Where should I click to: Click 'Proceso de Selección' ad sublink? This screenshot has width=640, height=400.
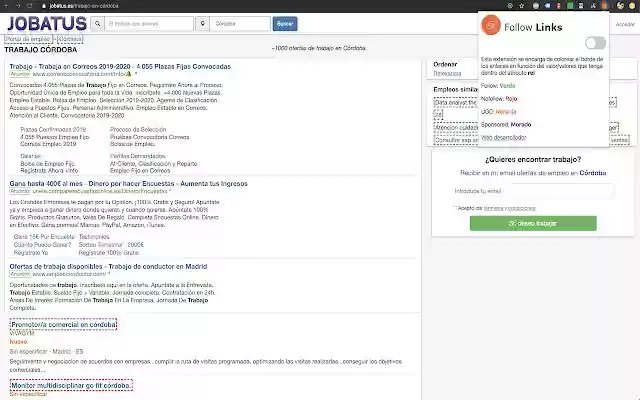[x=138, y=129]
